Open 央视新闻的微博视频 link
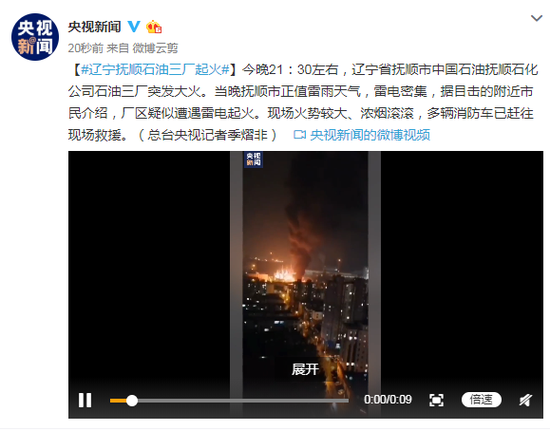The height and width of the screenshot is (431, 550). pos(370,135)
